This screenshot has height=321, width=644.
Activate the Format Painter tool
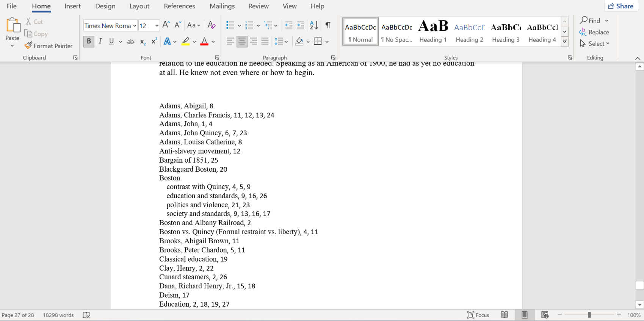coord(49,46)
